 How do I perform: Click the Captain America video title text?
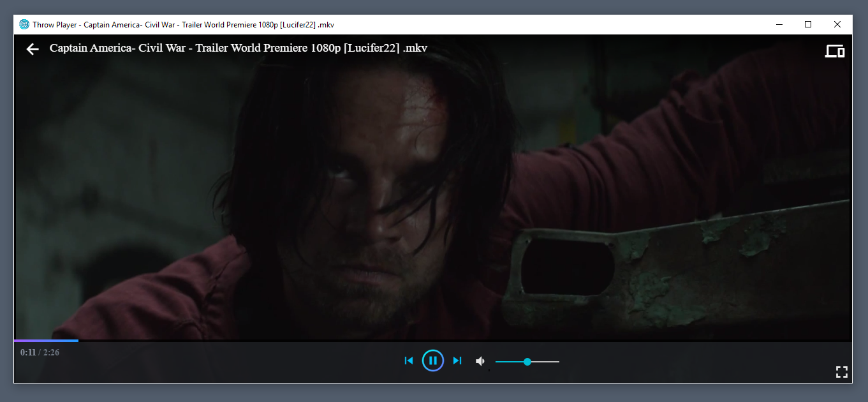point(239,48)
